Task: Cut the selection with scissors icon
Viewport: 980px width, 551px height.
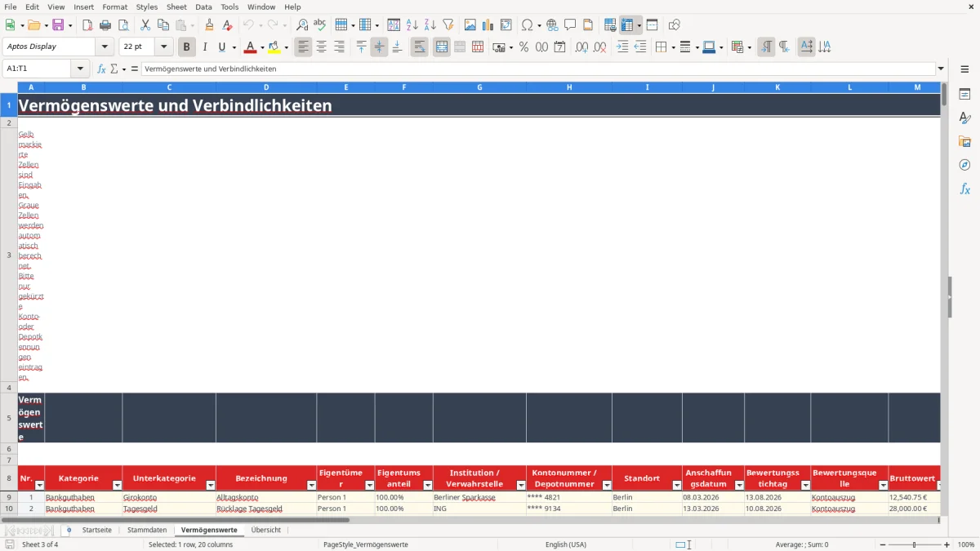Action: [x=145, y=25]
